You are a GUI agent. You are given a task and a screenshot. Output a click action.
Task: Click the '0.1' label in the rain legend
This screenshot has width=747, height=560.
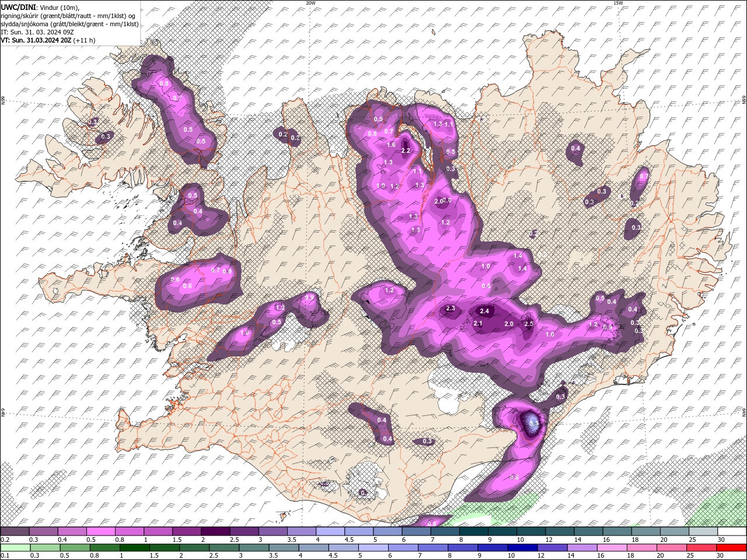pyautogui.click(x=5, y=556)
